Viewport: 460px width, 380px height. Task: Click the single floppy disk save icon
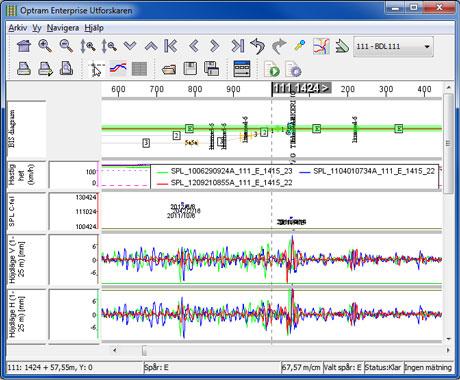(190, 69)
